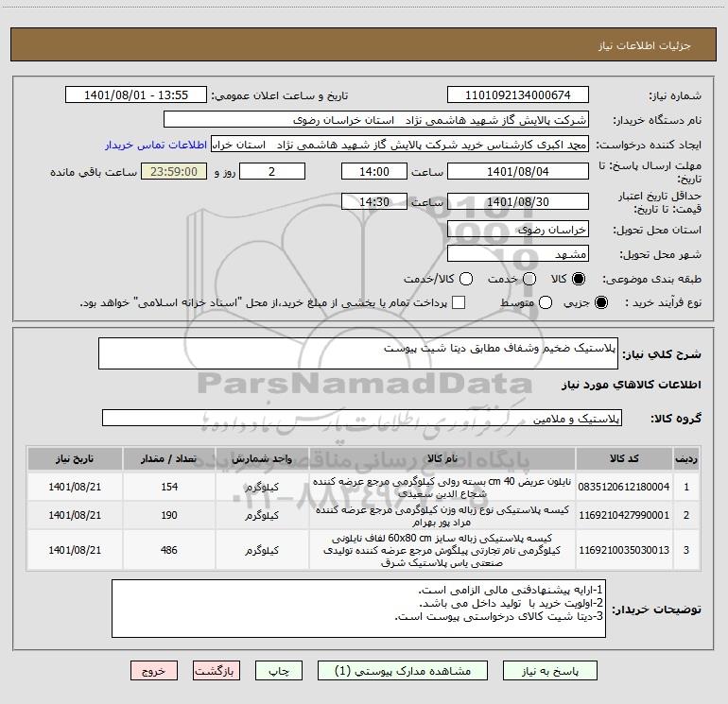The image size is (728, 704).
Task: Select the کالا radio button
Action: pos(579,279)
